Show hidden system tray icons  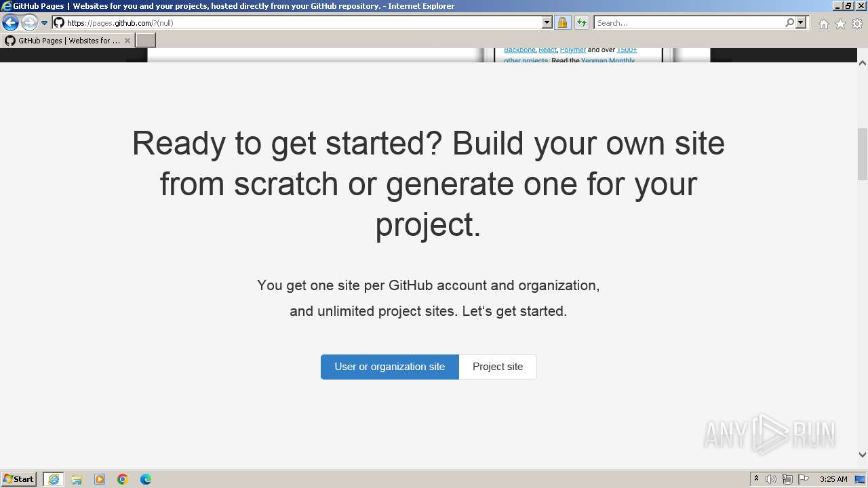click(x=756, y=479)
